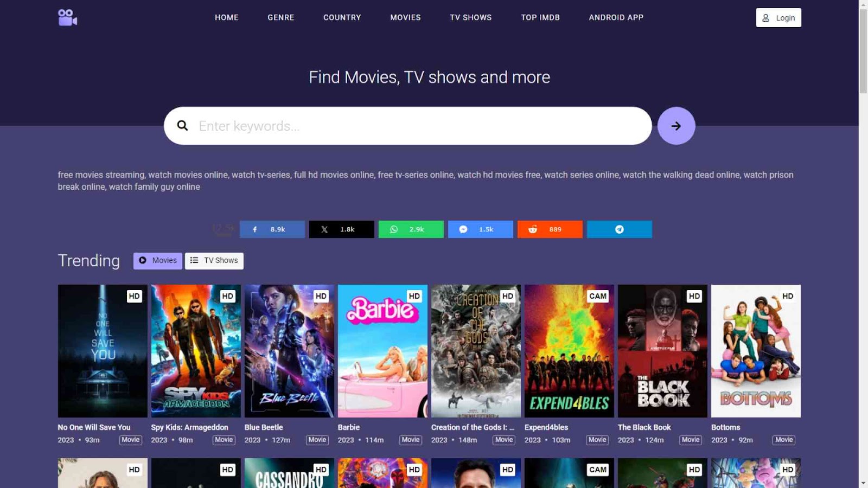Screen dimensions: 868x488
Task: Share via WhatsApp button
Action: [411, 229]
